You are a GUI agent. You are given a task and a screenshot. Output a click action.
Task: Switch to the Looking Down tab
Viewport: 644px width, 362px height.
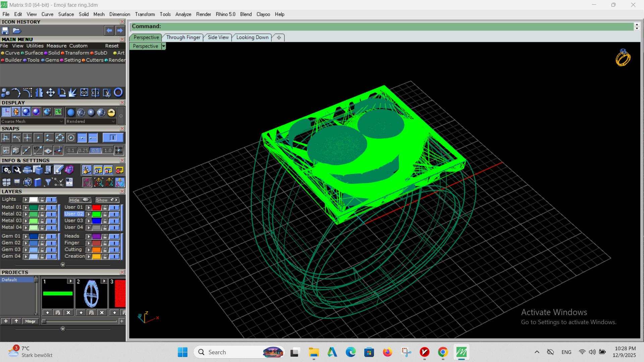pyautogui.click(x=253, y=38)
